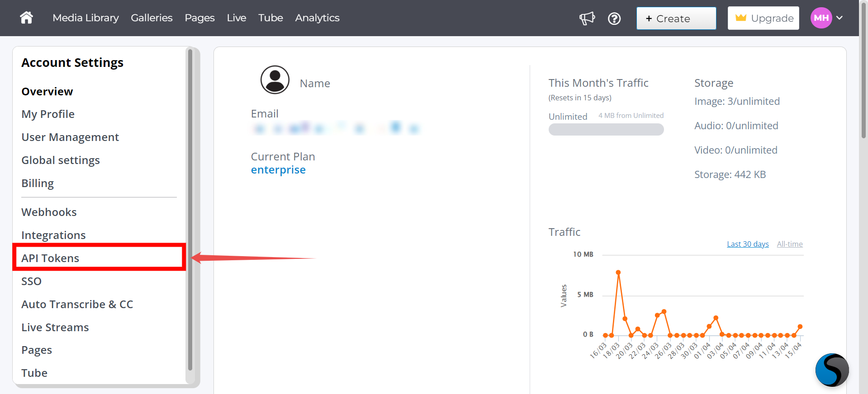Click the sidebar vertical scrollbar

[x=190, y=210]
